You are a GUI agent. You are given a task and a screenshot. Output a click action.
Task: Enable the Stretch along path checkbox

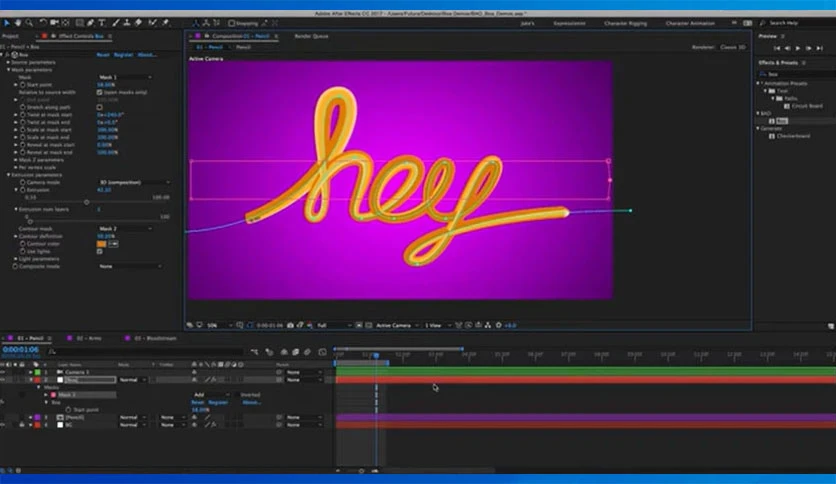[x=100, y=107]
